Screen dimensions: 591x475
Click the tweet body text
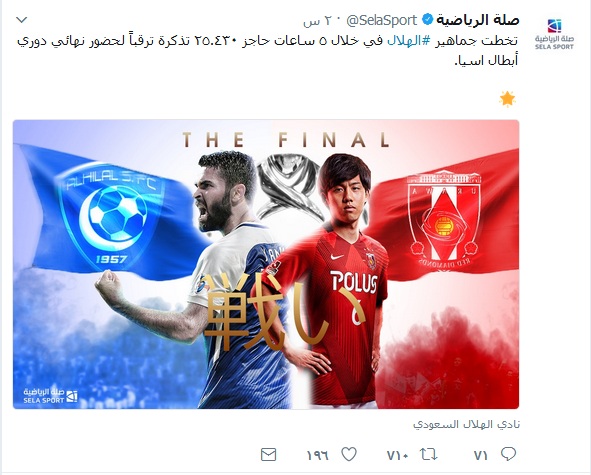[267, 50]
